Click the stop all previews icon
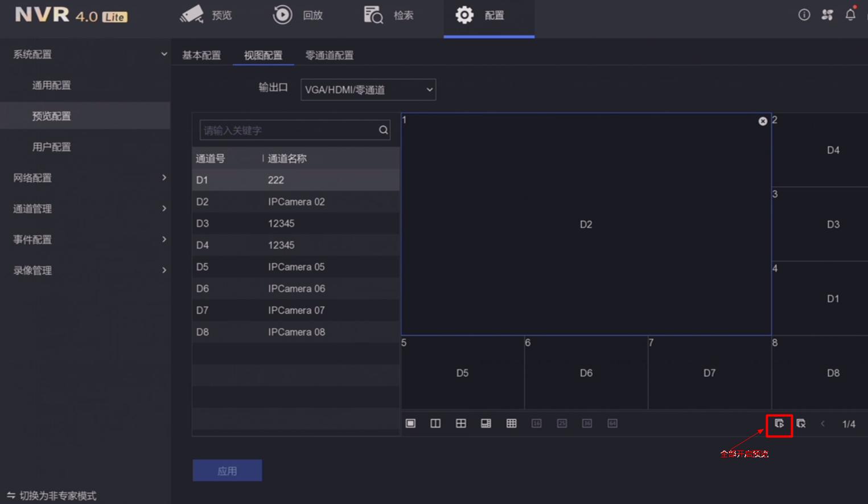868x504 pixels. point(801,424)
